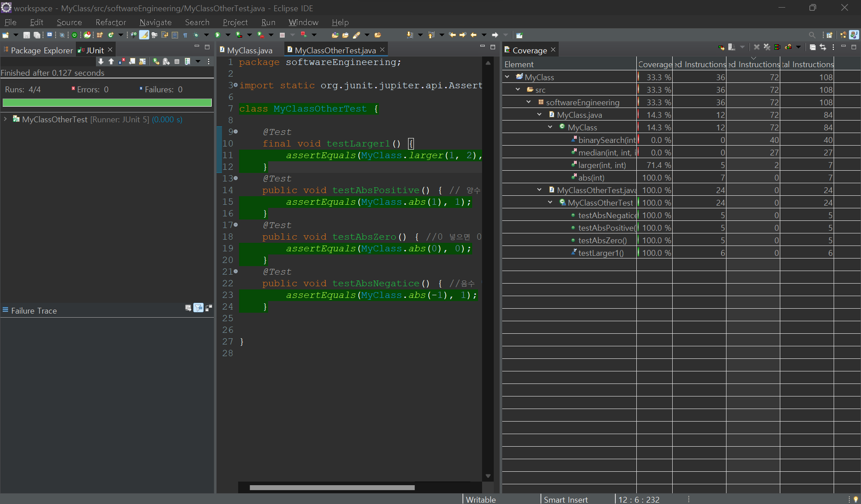
Task: Launch with the Coverage toolbar icon
Action: tap(239, 35)
